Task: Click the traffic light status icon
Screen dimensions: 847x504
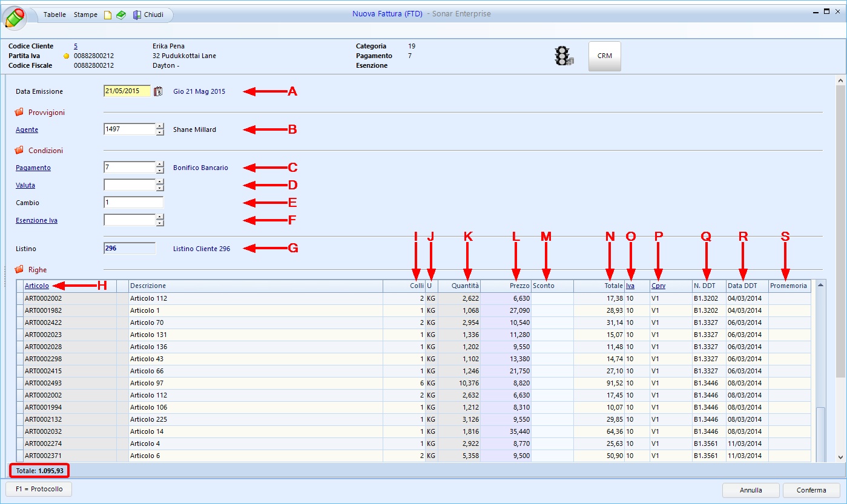Action: point(563,56)
